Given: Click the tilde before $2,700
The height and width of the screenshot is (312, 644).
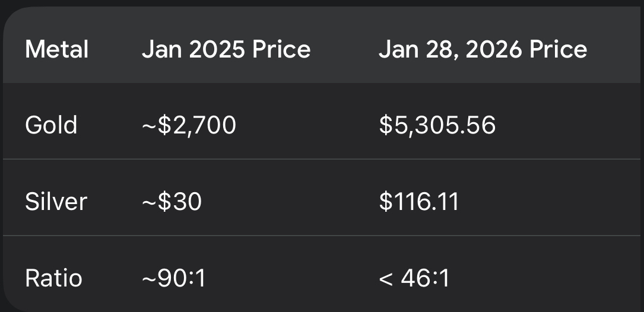Looking at the screenshot, I should pos(147,125).
